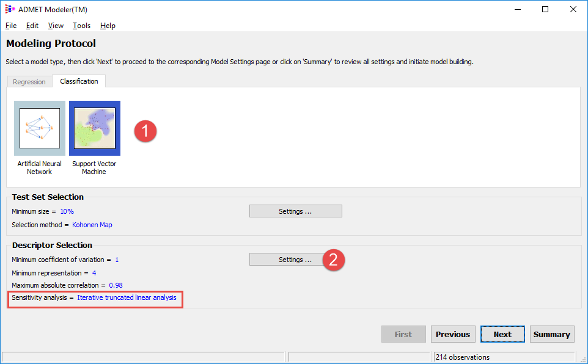Open the Help menu

pyautogui.click(x=108, y=26)
